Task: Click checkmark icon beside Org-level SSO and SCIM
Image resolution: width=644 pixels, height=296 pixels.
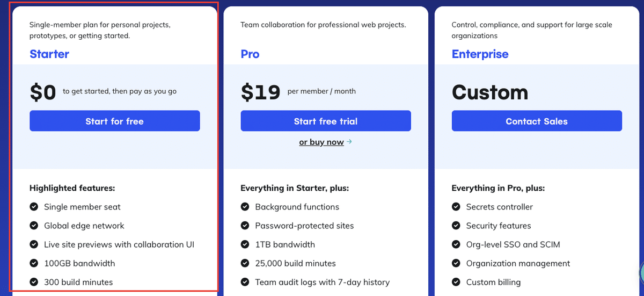Action: 456,244
